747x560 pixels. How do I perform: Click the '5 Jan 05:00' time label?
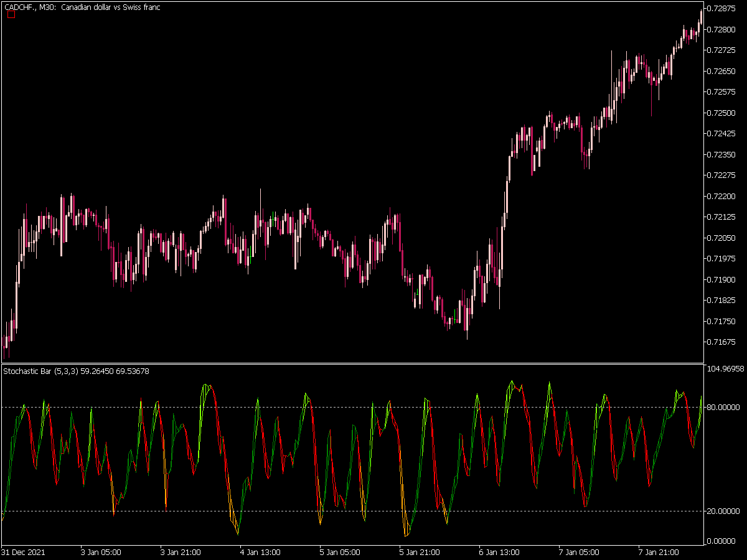340,552
